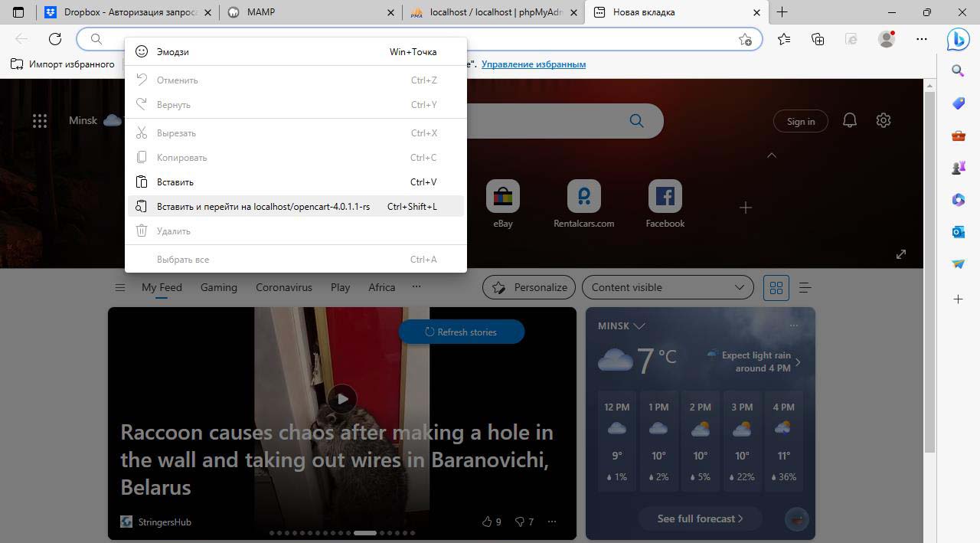Click the vertical page scrollbar
This screenshot has height=543, width=980.
pos(929,268)
